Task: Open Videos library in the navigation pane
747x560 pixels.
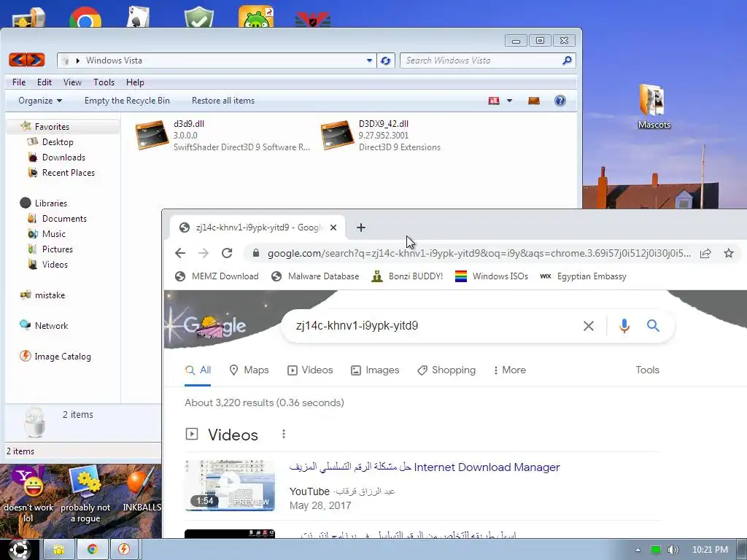Action: [55, 264]
